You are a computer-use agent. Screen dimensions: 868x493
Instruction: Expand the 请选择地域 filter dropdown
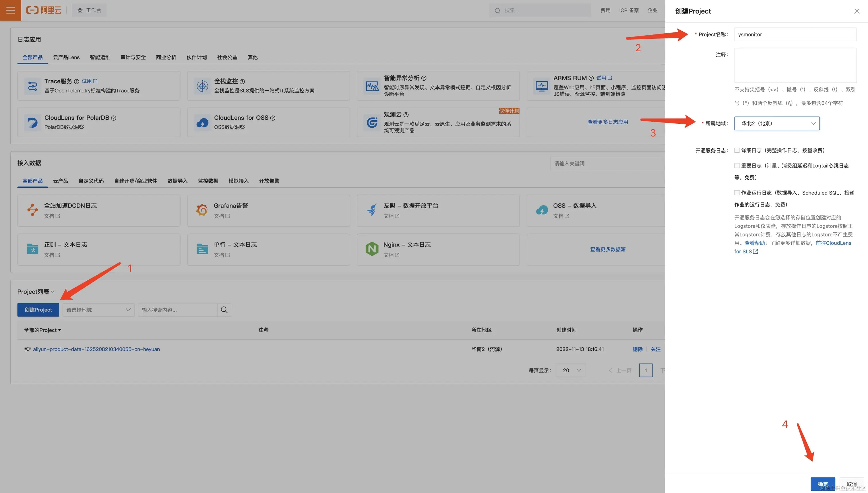[x=98, y=310]
